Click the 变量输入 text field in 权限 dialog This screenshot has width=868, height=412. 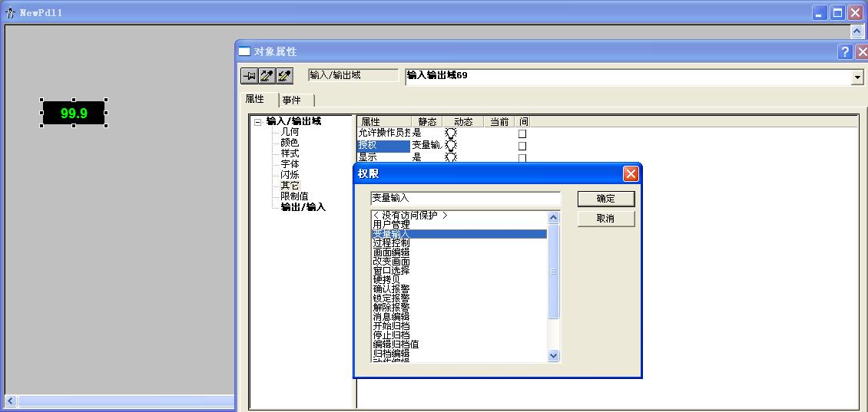[x=465, y=198]
